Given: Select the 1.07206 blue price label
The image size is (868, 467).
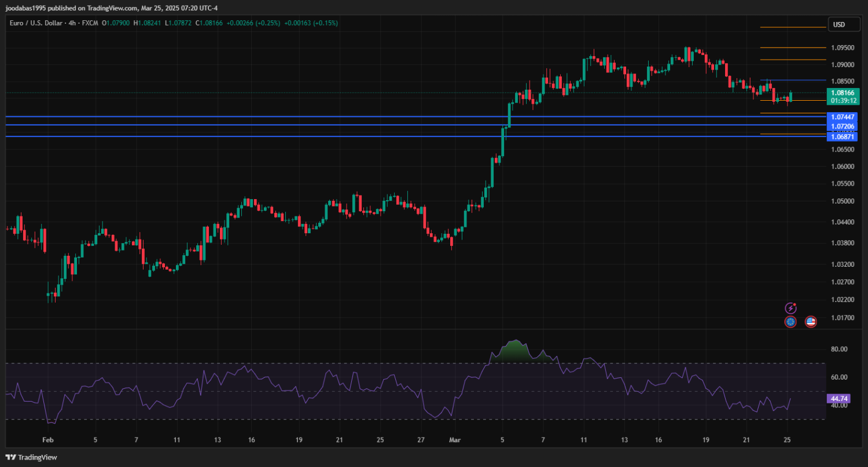Looking at the screenshot, I should click(x=843, y=126).
